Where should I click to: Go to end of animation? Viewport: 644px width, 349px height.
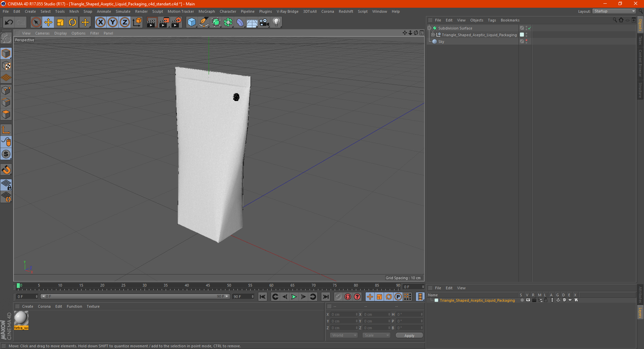pyautogui.click(x=325, y=297)
